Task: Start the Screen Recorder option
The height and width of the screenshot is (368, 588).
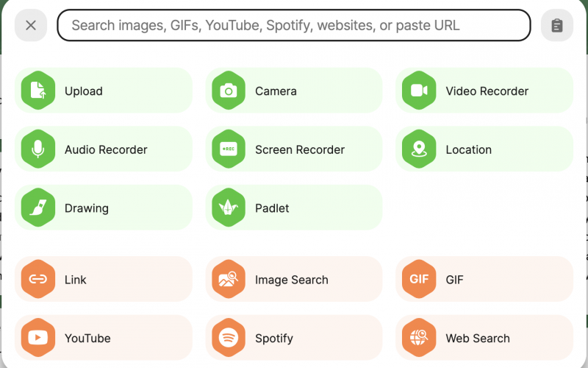Action: [x=293, y=149]
